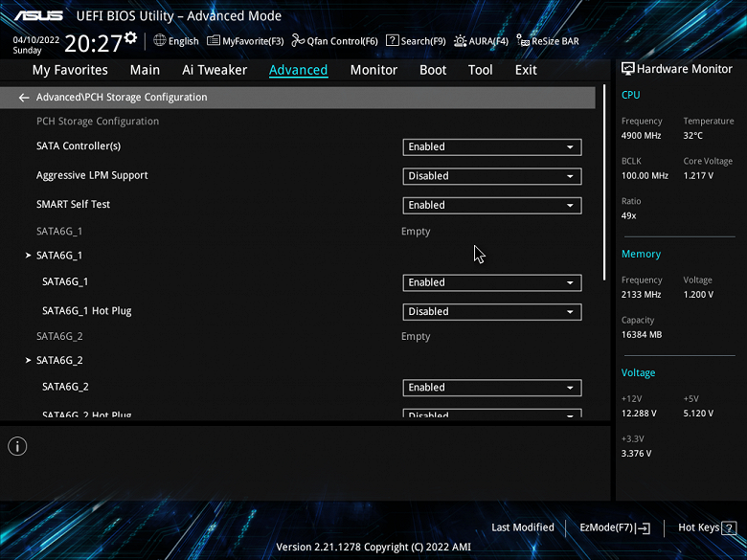
Task: Switch to My Favorites tab
Action: tap(70, 70)
